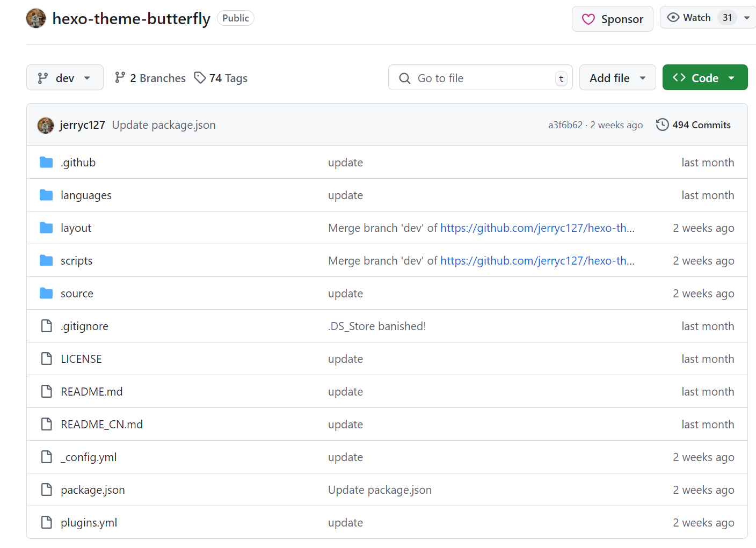Open the README.md file

91,392
